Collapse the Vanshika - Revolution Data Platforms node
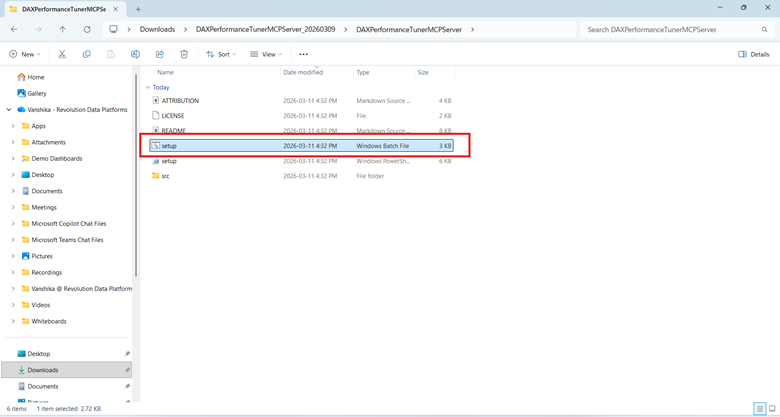The image size is (780, 417). coord(8,110)
